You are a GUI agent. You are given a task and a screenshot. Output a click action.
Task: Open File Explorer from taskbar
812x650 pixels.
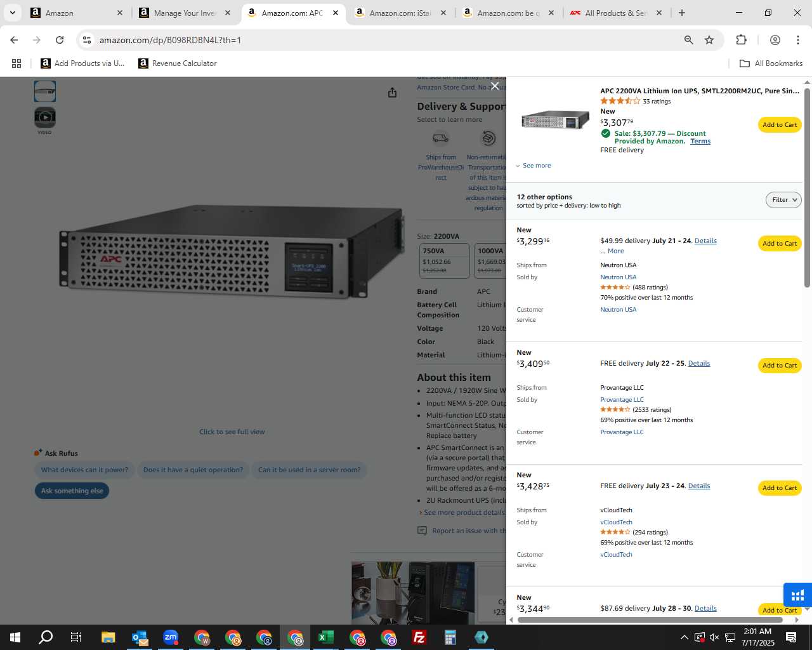[108, 637]
